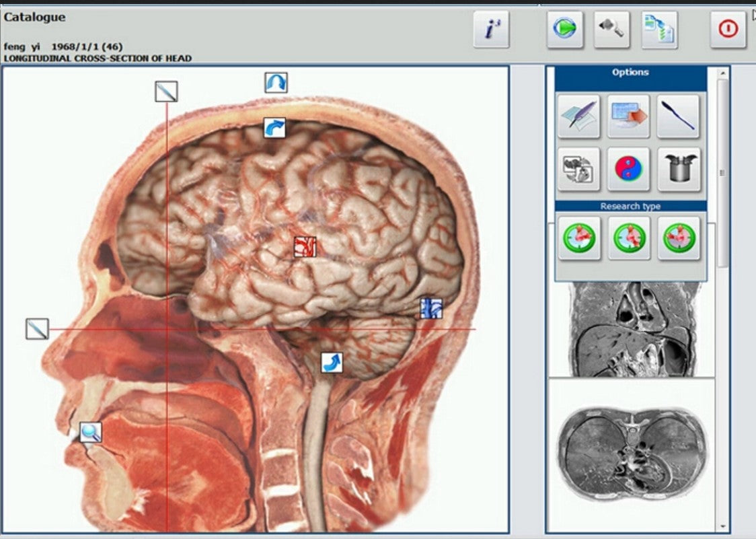This screenshot has height=539, width=756.
Task: Select the scalpel tool in the Options panel
Action: pos(677,115)
